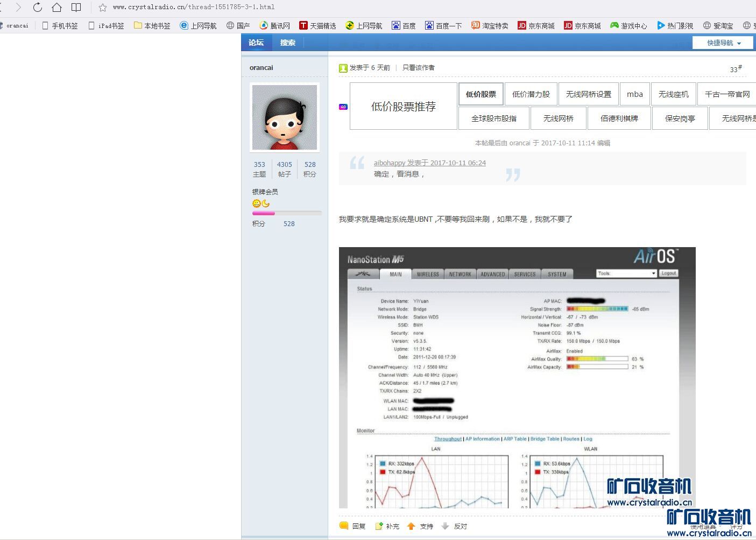
Task: Open the NanoStation M5 AirOS screenshot image
Action: coord(517,377)
